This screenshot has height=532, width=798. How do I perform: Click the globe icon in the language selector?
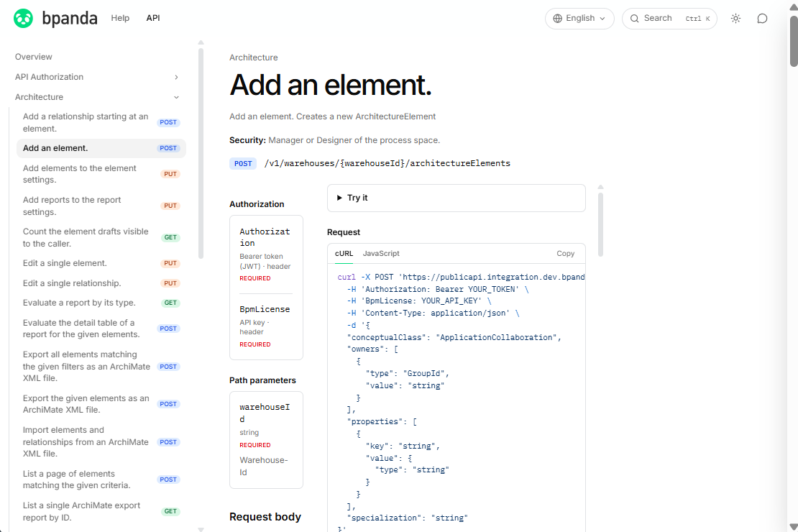tap(558, 18)
